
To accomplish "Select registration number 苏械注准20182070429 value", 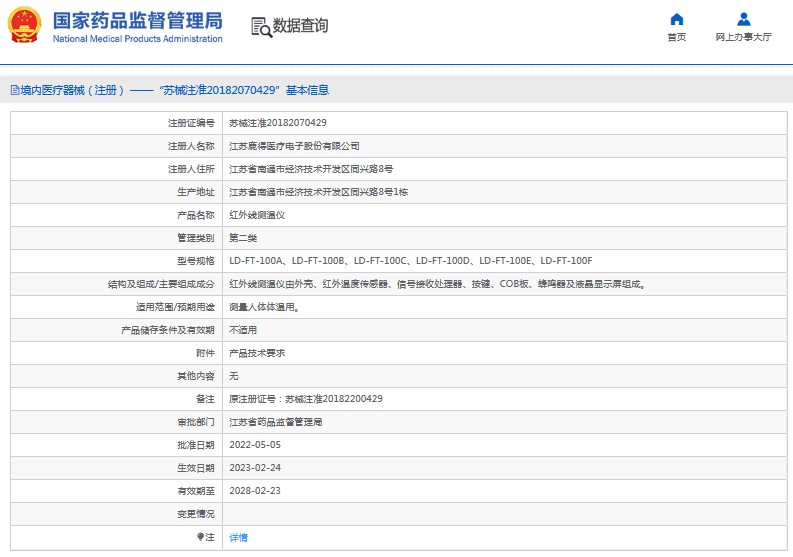I will pos(278,123).
